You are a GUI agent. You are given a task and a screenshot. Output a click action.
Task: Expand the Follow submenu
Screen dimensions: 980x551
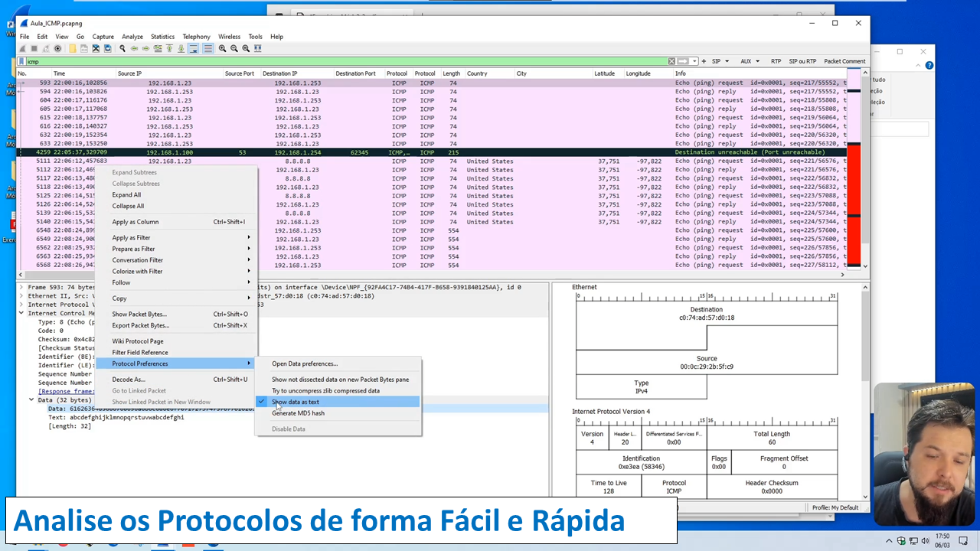coord(175,282)
